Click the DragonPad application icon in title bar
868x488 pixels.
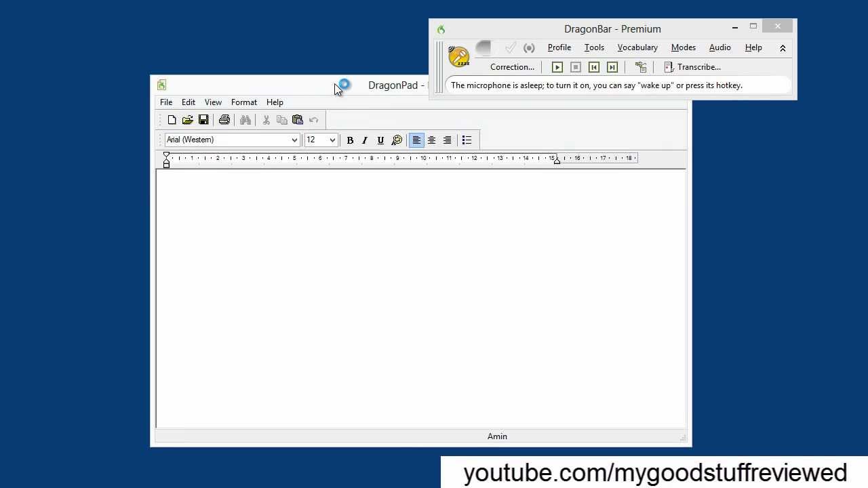[x=161, y=85]
